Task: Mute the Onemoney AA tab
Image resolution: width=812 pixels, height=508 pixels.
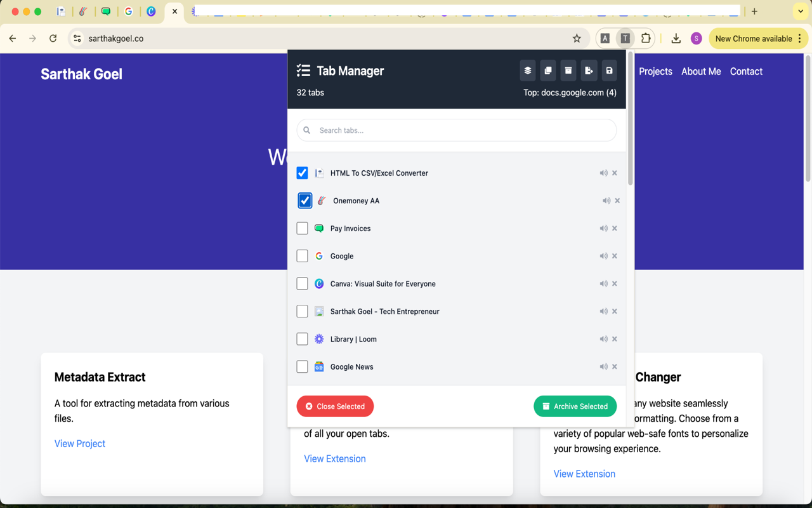Action: (x=606, y=201)
